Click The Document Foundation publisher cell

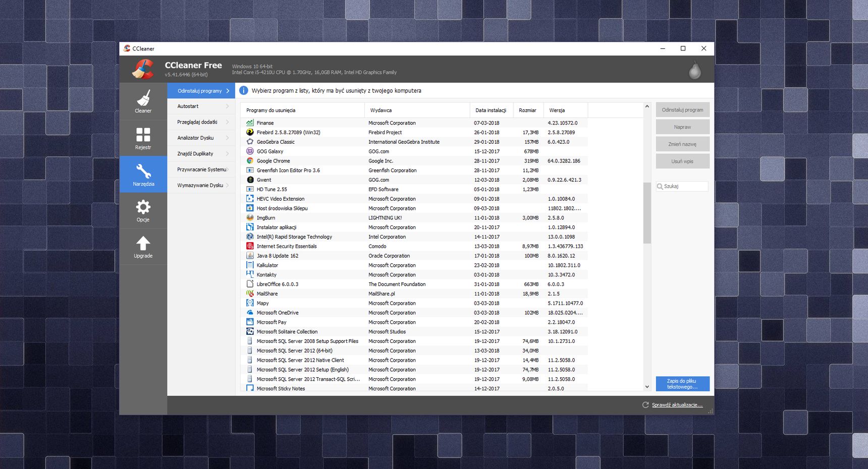[x=397, y=284]
